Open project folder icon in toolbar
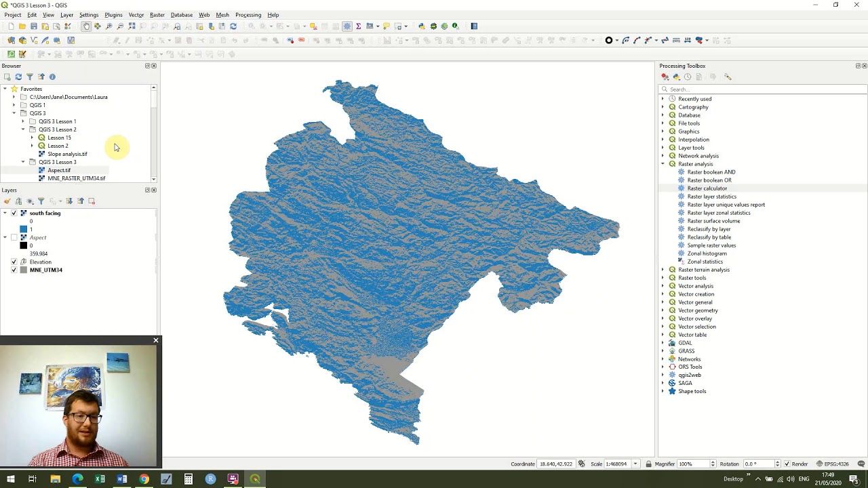The width and height of the screenshot is (868, 488). click(x=22, y=26)
